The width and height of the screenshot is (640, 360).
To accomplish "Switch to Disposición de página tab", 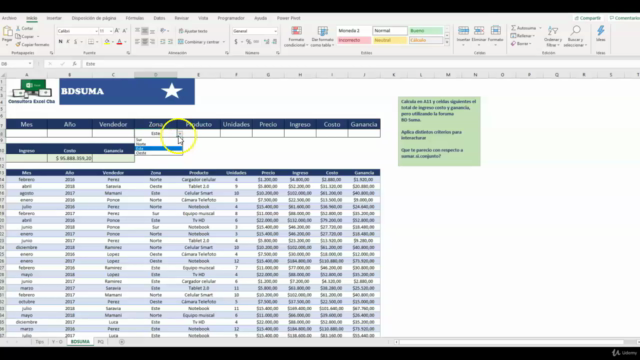I will pyautogui.click(x=94, y=18).
